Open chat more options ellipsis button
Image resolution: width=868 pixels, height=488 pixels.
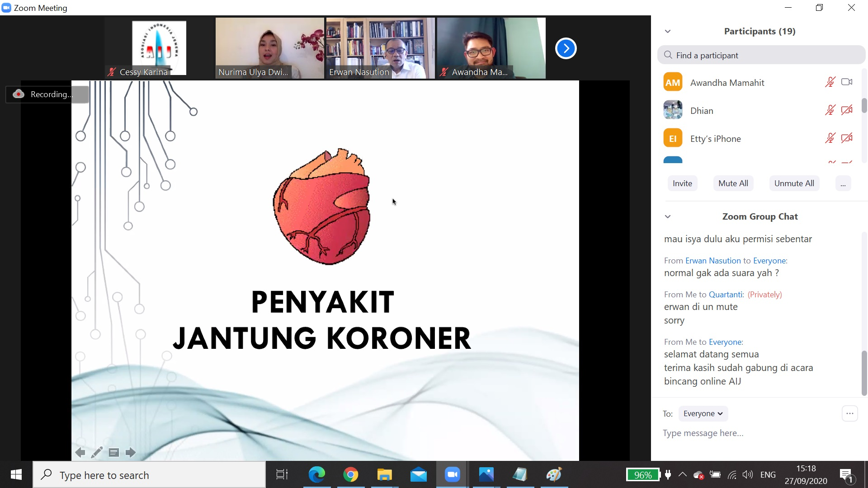(x=849, y=413)
